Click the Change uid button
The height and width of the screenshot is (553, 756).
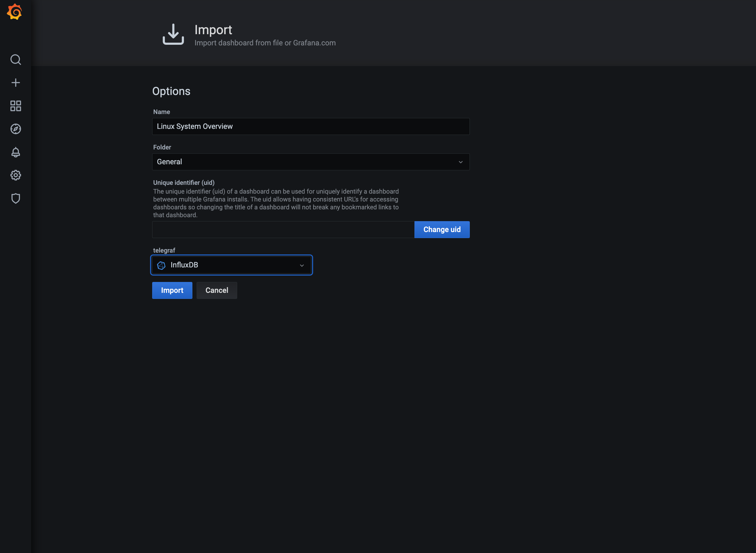pos(442,230)
